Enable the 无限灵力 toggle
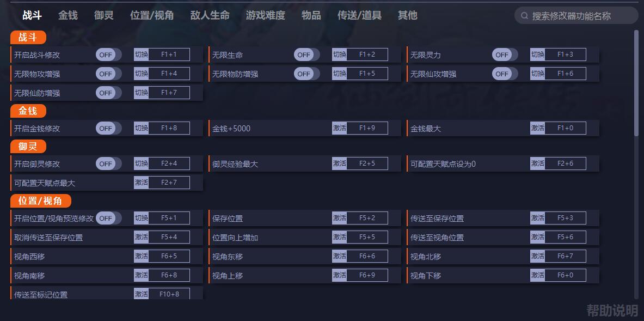This screenshot has height=321, width=644. tap(505, 54)
